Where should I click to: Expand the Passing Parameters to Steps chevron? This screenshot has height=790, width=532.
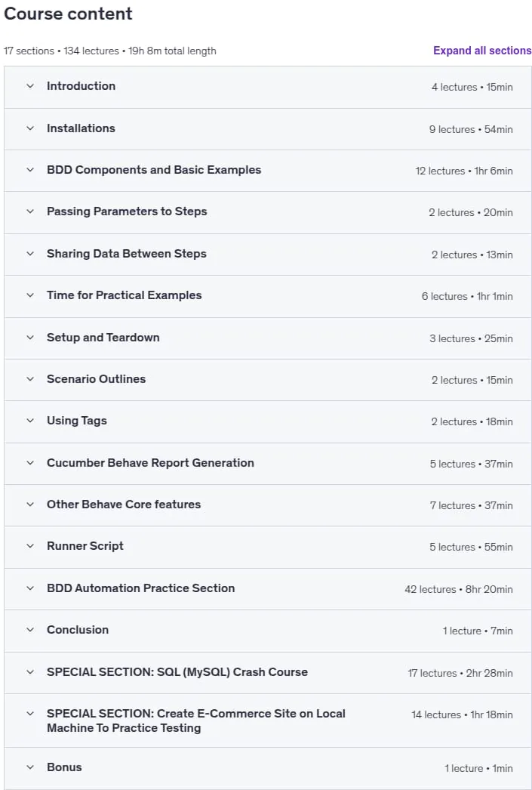pyautogui.click(x=30, y=211)
